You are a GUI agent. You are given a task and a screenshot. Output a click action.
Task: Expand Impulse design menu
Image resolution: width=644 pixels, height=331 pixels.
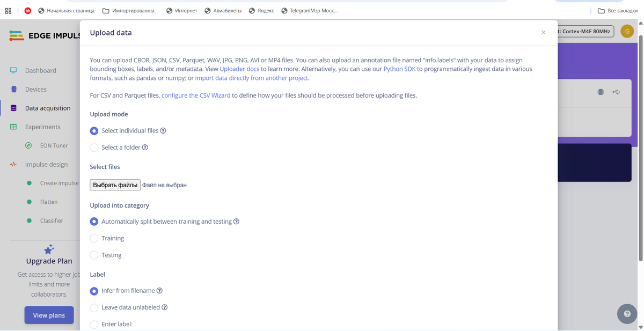47,164
